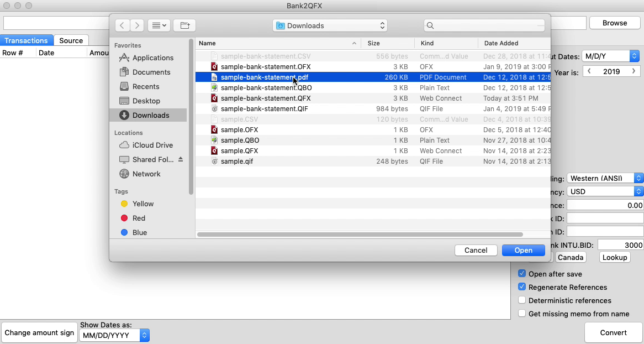
Task: Click the Canada button
Action: [570, 257]
